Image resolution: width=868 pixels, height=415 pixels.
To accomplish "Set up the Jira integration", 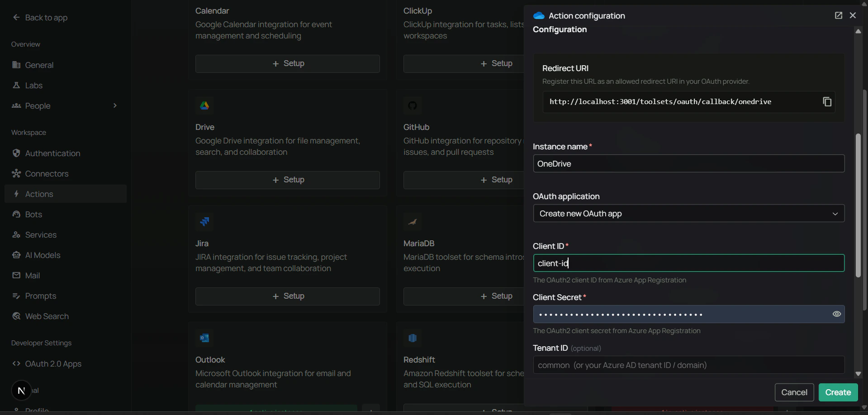I will (288, 296).
